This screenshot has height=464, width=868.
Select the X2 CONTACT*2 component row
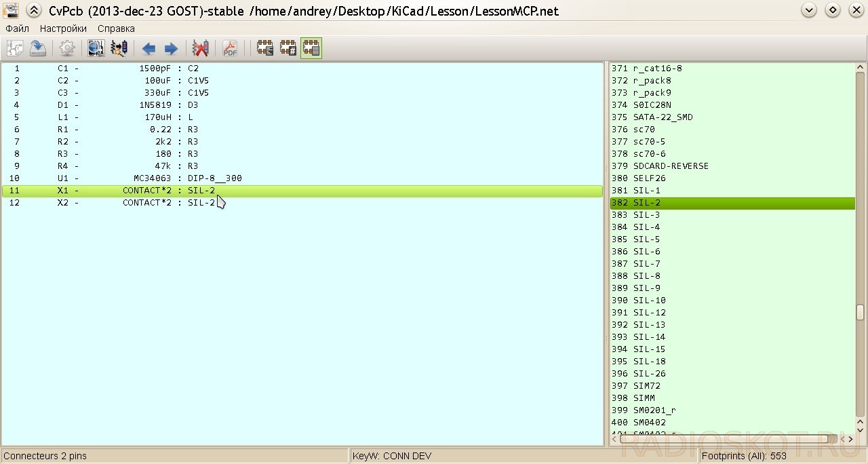pyautogui.click(x=302, y=203)
